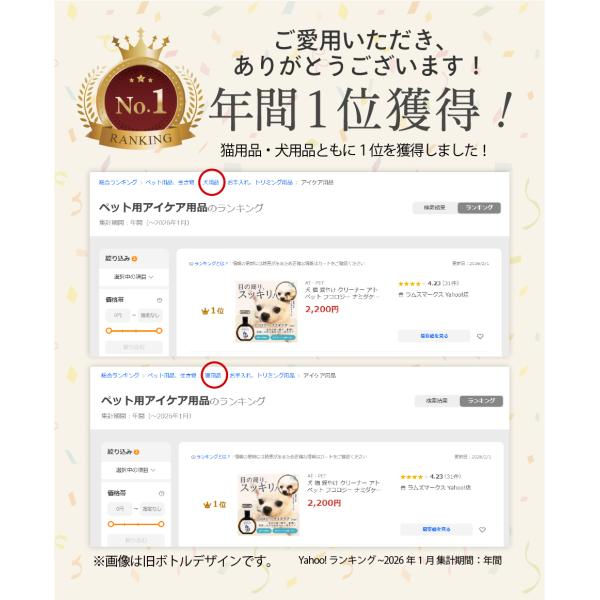
Task: Click right handle of upper price slider
Action: coord(159,331)
